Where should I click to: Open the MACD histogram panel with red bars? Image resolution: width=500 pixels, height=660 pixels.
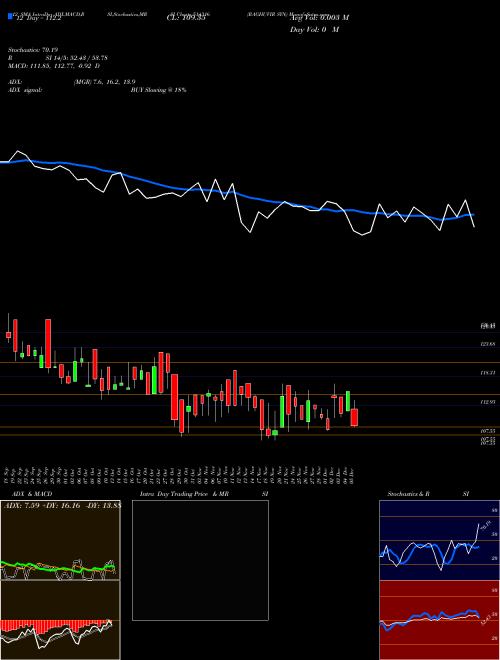(x=60, y=620)
